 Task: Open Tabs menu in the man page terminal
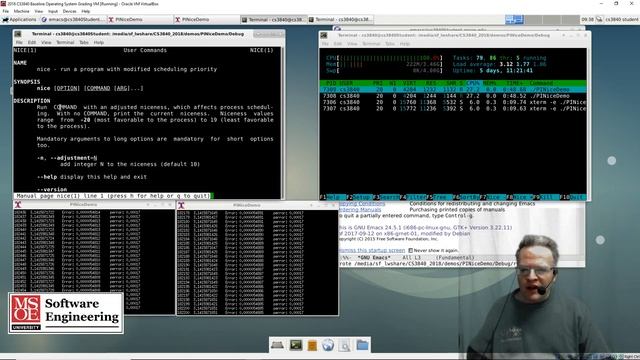(x=84, y=42)
